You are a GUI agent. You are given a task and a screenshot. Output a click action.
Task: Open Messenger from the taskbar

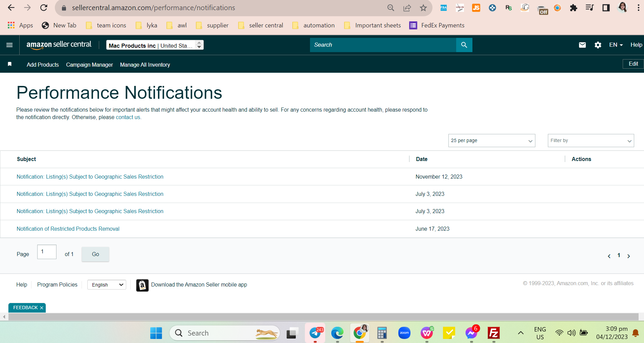[x=471, y=333]
